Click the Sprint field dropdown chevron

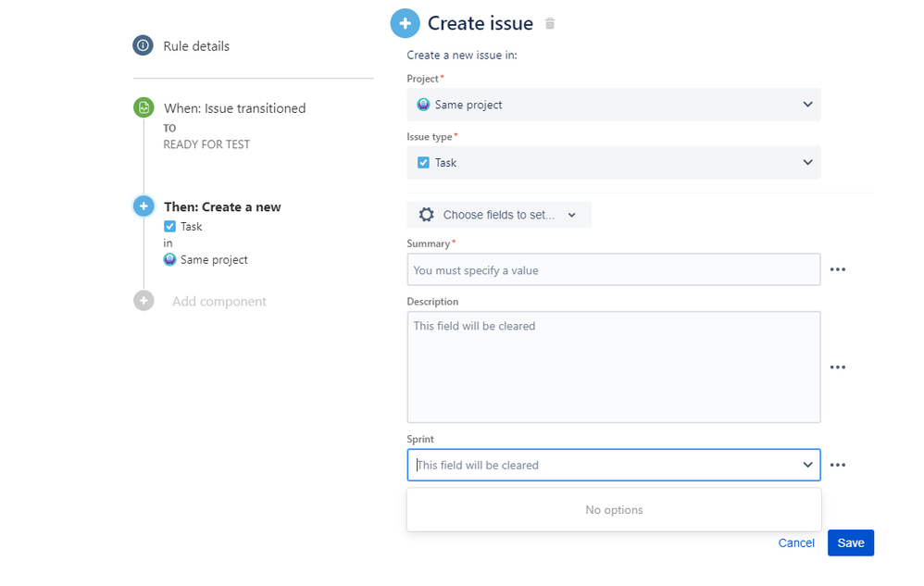pyautogui.click(x=807, y=465)
